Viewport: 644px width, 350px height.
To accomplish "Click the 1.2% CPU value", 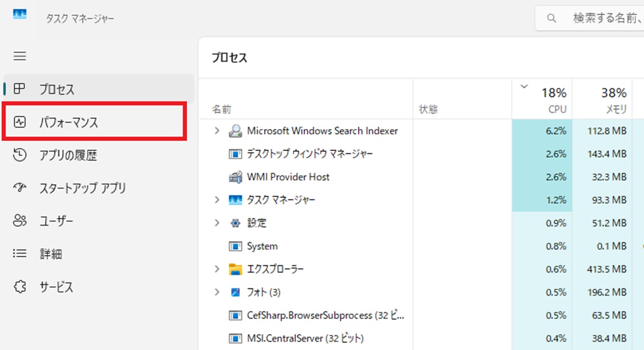I will [x=556, y=200].
